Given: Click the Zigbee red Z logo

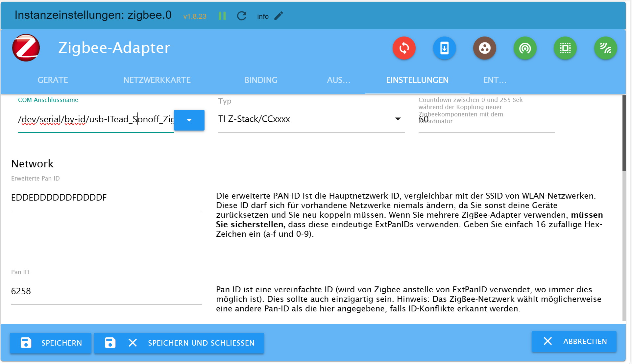Looking at the screenshot, I should 26,48.
